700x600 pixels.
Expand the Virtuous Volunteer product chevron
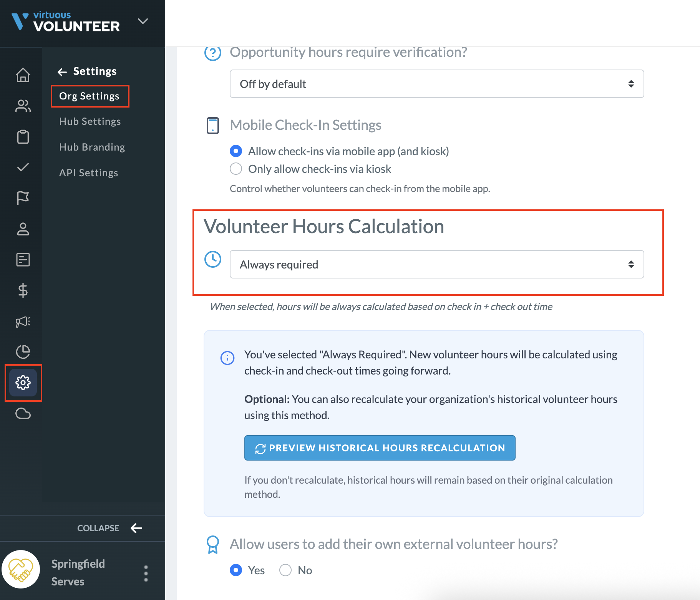pyautogui.click(x=143, y=21)
